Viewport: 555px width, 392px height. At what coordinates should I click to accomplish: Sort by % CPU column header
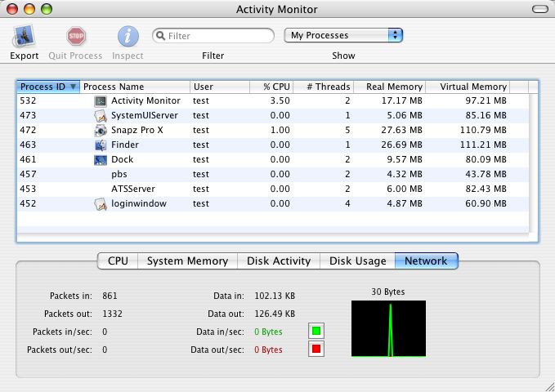[271, 87]
